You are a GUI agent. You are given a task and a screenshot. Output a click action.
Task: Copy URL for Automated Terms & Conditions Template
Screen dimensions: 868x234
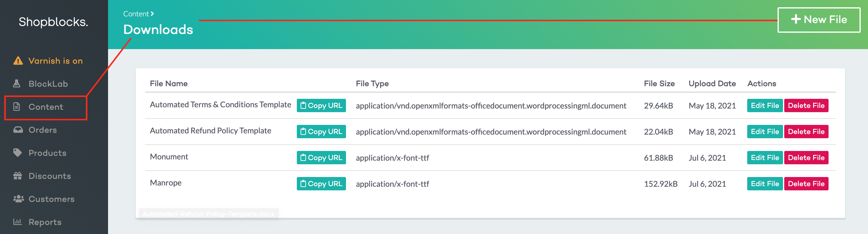(321, 105)
